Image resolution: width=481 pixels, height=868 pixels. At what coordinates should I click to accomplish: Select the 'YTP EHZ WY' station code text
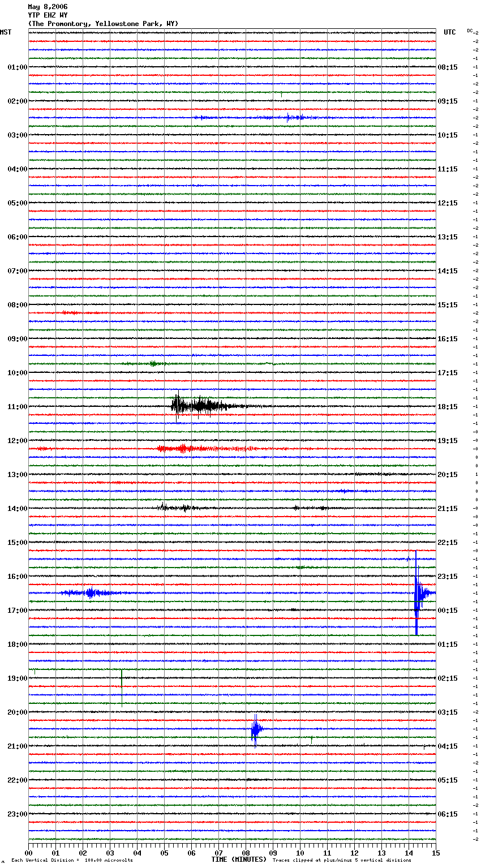tap(48, 15)
